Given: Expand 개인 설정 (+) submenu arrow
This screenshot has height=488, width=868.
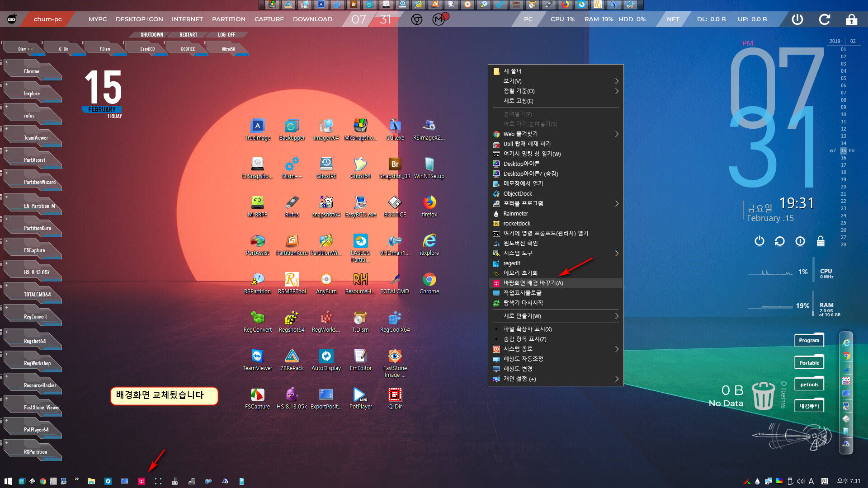Looking at the screenshot, I should (617, 379).
